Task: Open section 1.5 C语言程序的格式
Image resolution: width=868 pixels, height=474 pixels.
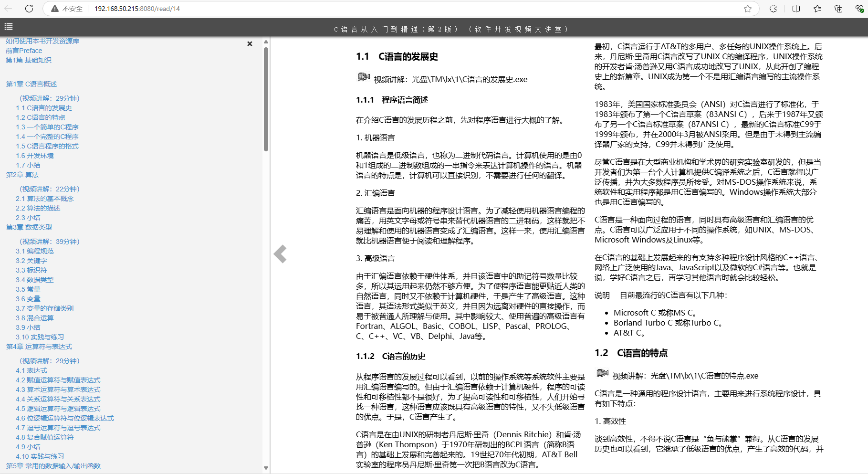Action: coord(47,146)
